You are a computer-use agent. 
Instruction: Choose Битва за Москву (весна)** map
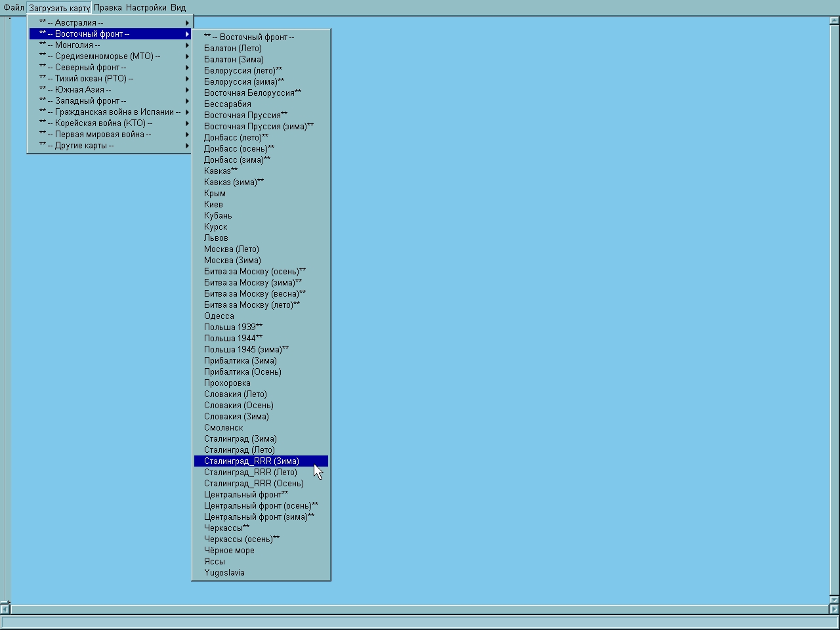(261, 294)
